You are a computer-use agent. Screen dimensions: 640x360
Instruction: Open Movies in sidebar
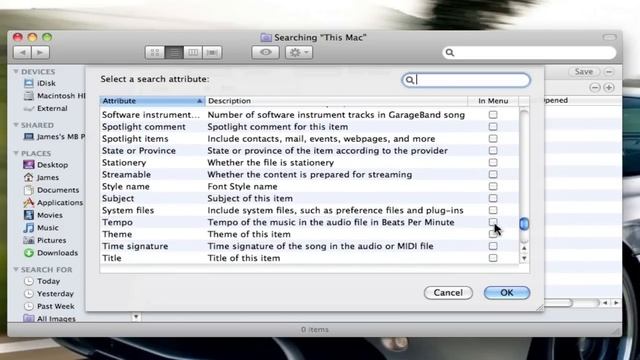point(43,215)
